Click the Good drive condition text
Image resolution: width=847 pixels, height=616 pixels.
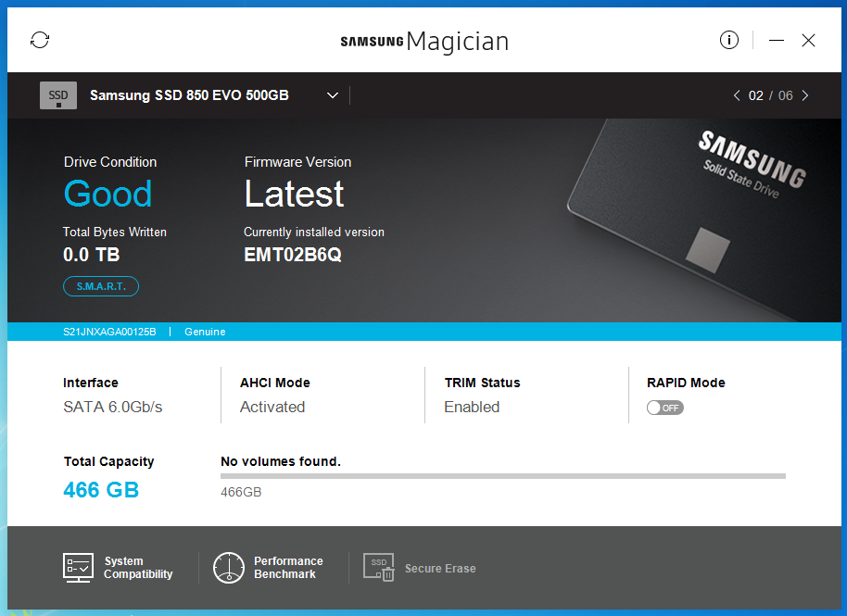click(x=108, y=194)
